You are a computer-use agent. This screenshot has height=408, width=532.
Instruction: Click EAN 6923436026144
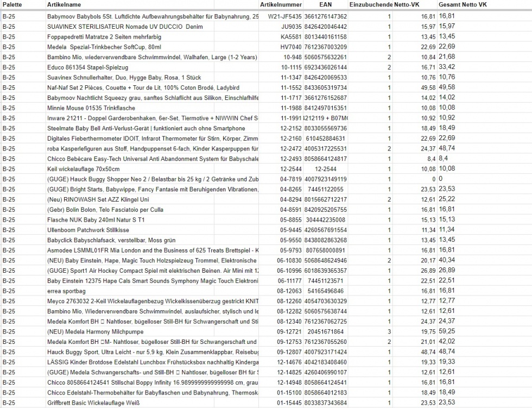pos(325,67)
